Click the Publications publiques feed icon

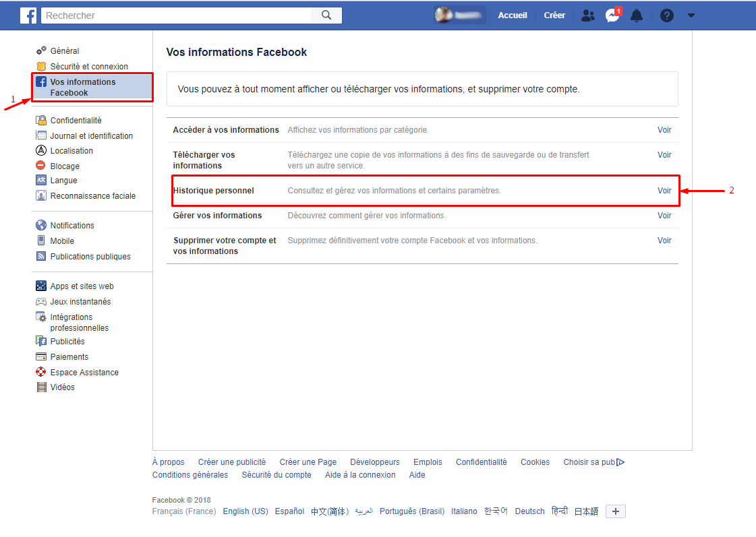(x=41, y=256)
